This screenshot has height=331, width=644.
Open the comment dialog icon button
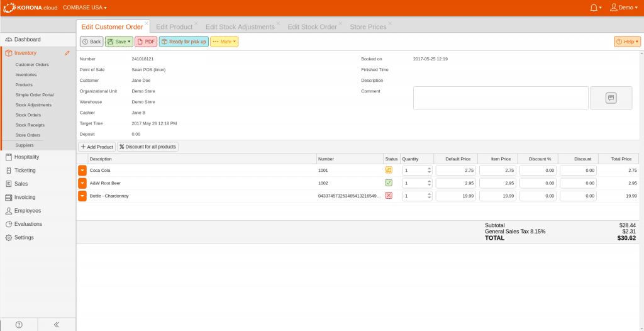pos(611,98)
